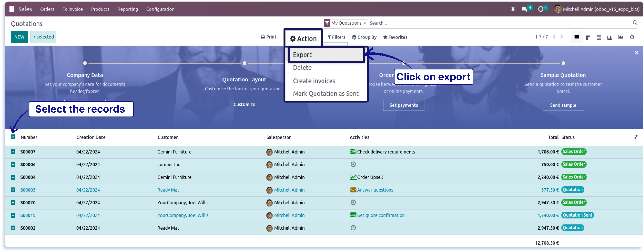Uncheck the S00007 row checkbox
Image resolution: width=644 pixels, height=252 pixels.
point(13,152)
